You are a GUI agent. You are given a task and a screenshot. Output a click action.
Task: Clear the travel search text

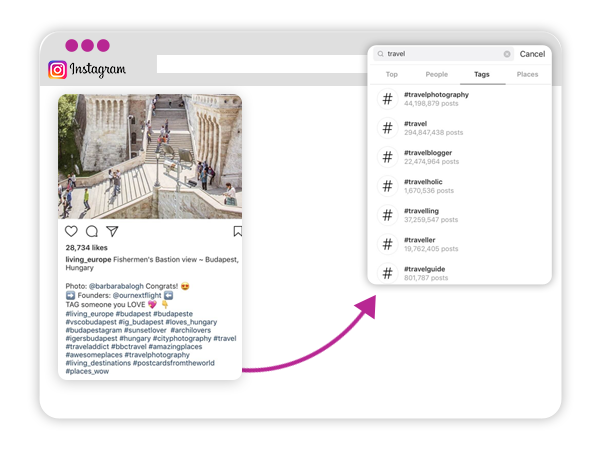click(507, 54)
